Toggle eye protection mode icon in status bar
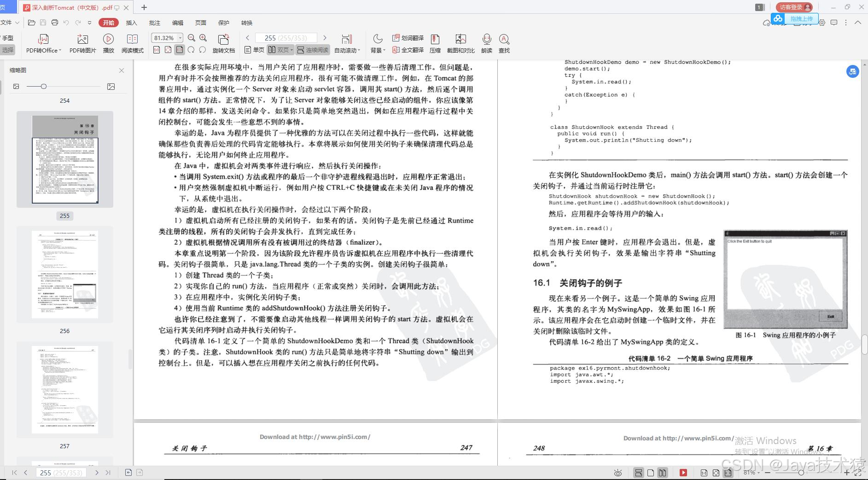Screen dimensions: 868x480 [x=618, y=473]
